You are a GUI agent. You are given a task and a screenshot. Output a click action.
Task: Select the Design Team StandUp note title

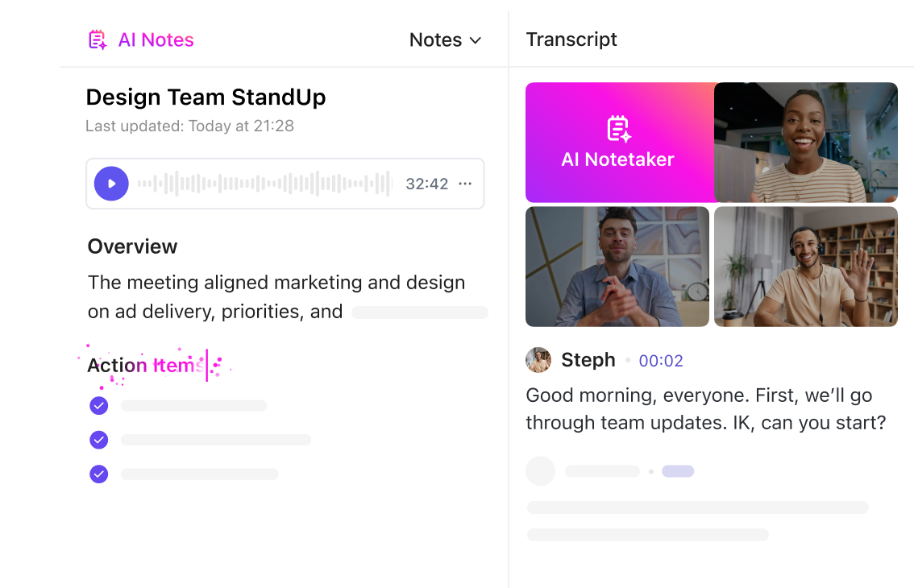[x=206, y=97]
